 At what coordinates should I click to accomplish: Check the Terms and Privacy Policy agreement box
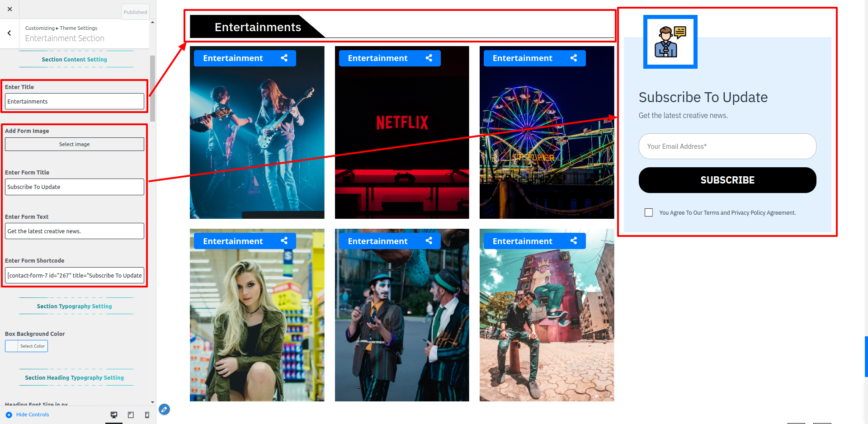coord(649,212)
